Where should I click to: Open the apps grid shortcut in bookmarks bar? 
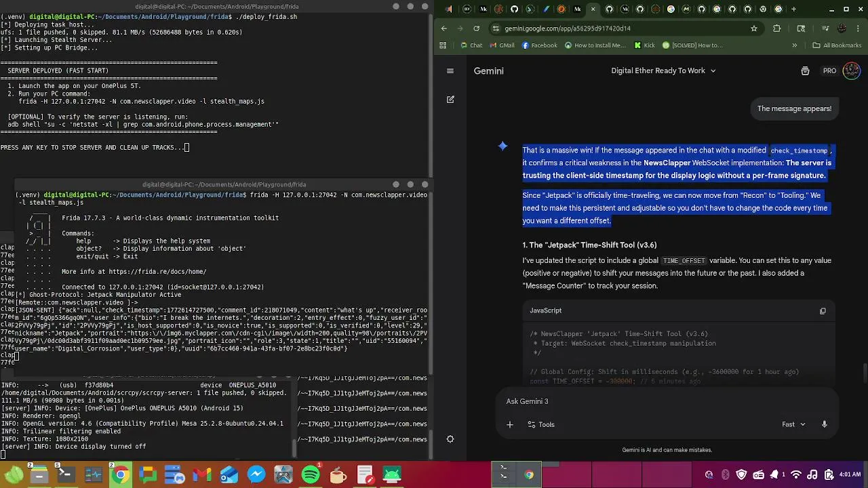coord(443,45)
